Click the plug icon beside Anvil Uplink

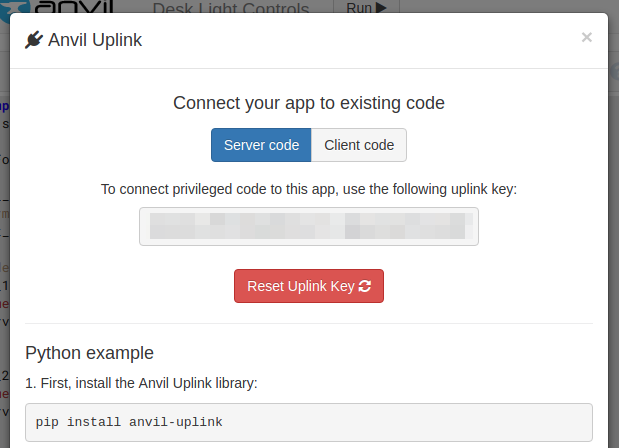click(x=34, y=40)
